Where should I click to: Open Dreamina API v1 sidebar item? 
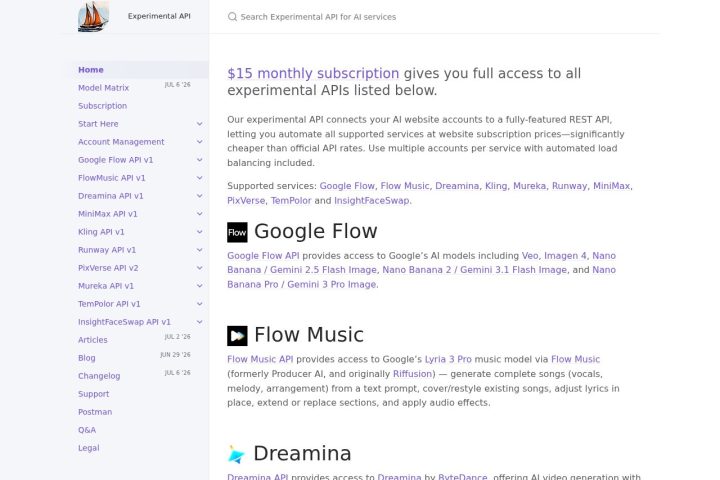click(x=111, y=196)
